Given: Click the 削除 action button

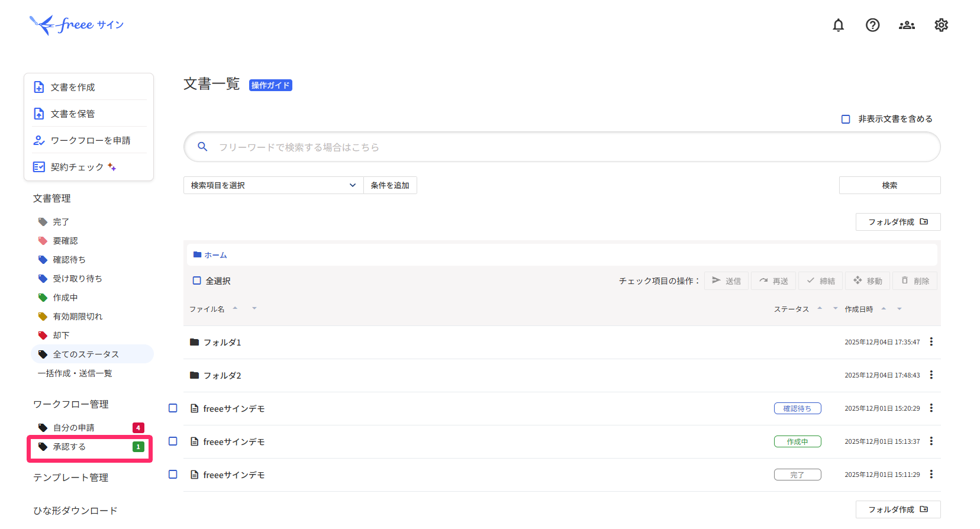Looking at the screenshot, I should tap(915, 280).
